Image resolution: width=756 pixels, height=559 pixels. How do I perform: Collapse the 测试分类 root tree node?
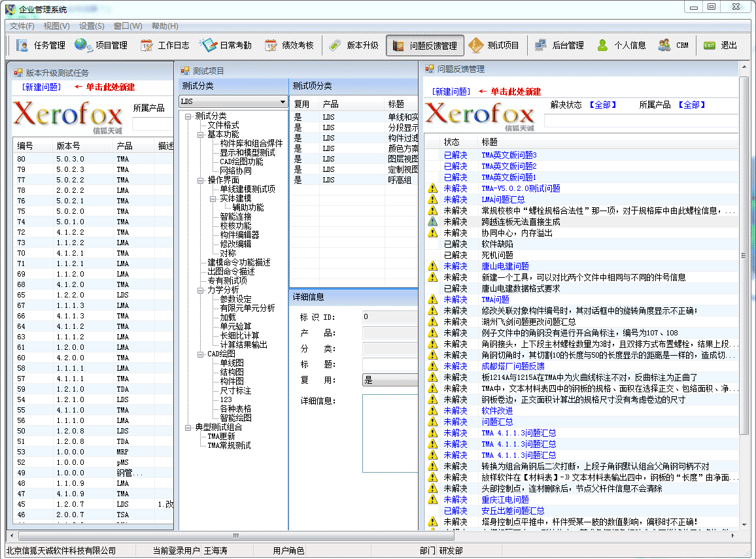coord(188,116)
